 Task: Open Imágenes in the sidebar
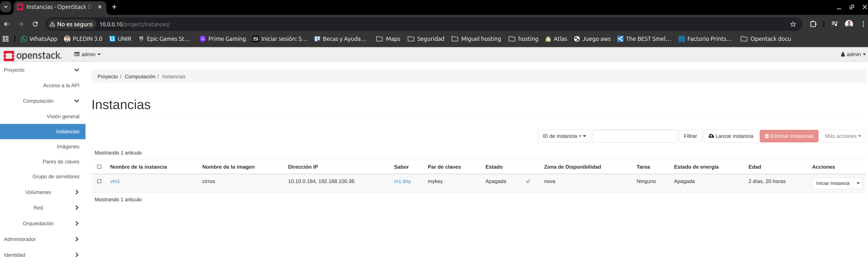coord(68,146)
